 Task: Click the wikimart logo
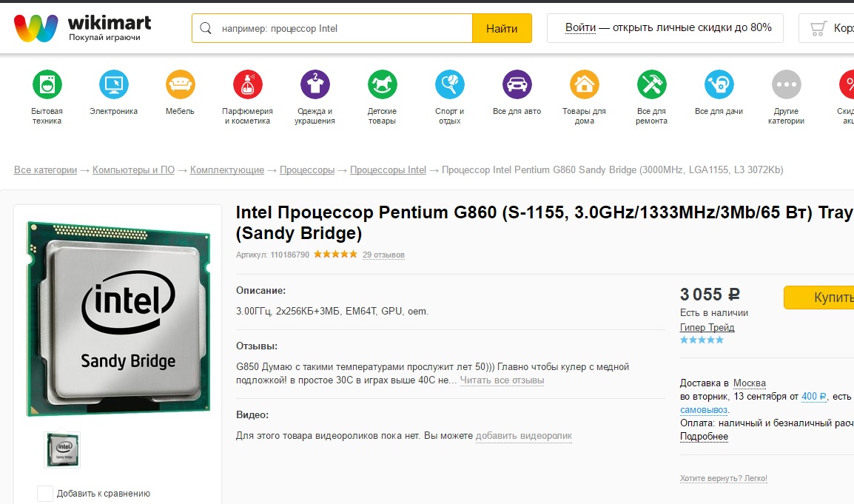coord(82,28)
